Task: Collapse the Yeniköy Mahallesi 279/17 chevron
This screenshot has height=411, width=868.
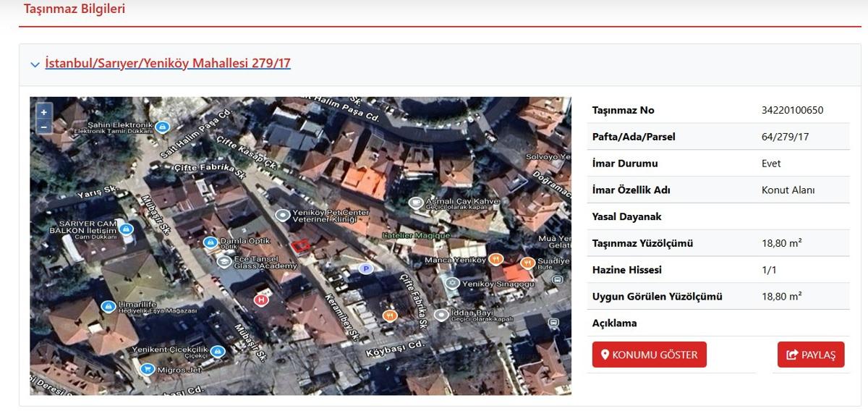Action: pos(35,64)
